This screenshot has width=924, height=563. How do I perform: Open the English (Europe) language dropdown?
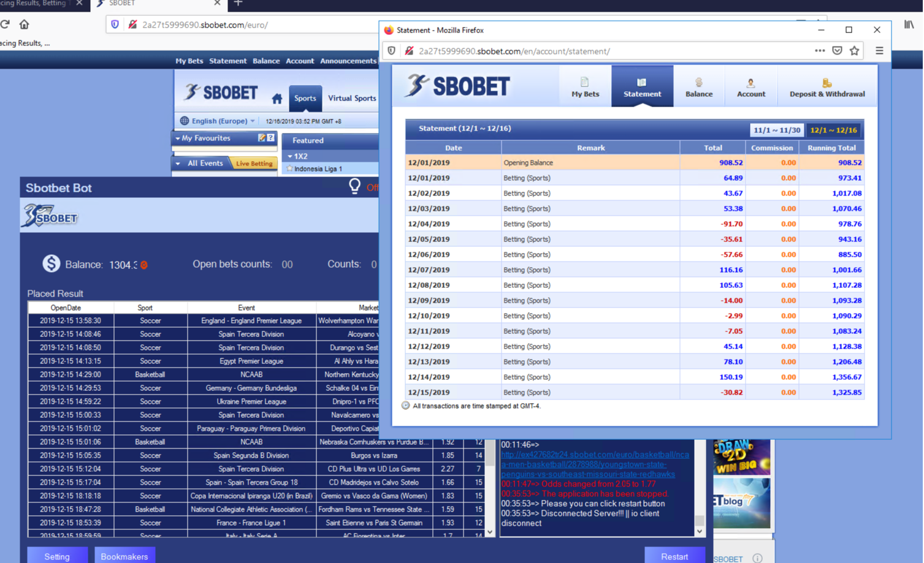click(x=223, y=121)
